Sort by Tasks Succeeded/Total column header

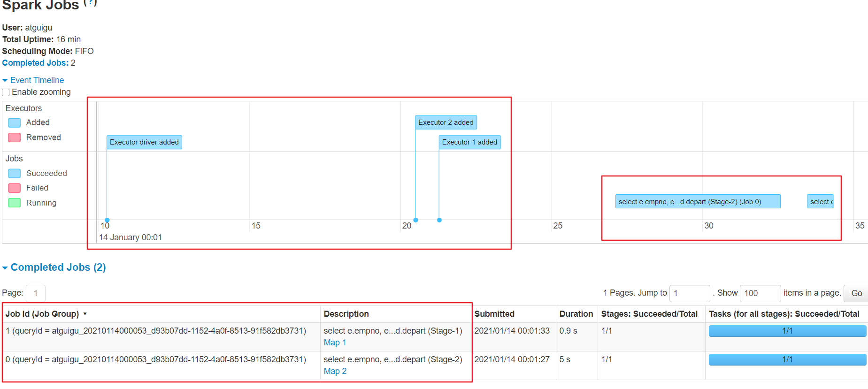[784, 314]
